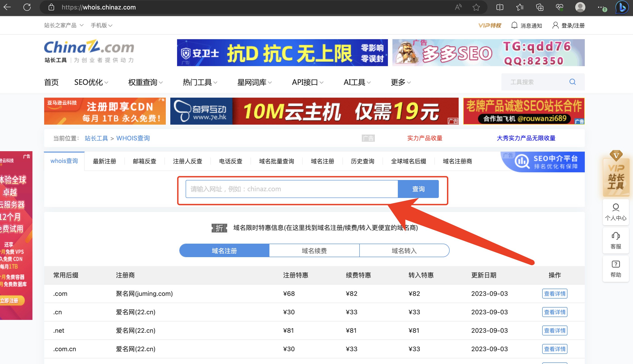Image resolution: width=633 pixels, height=364 pixels.
Task: Expand the 站长之家产品 dropdown
Action: 64,25
